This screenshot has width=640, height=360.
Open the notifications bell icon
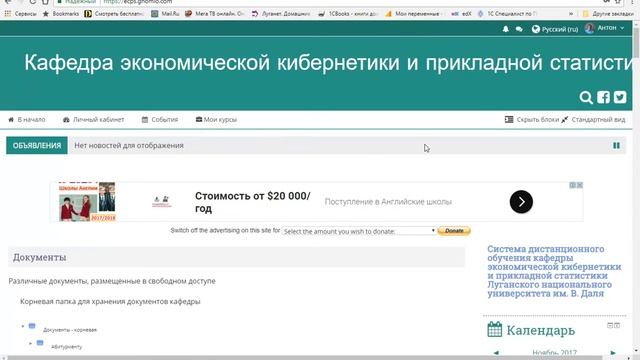click(506, 29)
